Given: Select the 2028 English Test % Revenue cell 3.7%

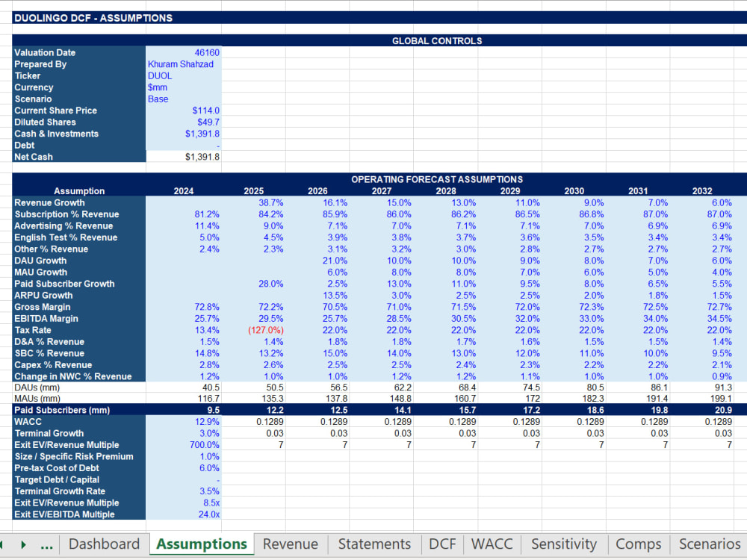Looking at the screenshot, I should pos(445,237).
